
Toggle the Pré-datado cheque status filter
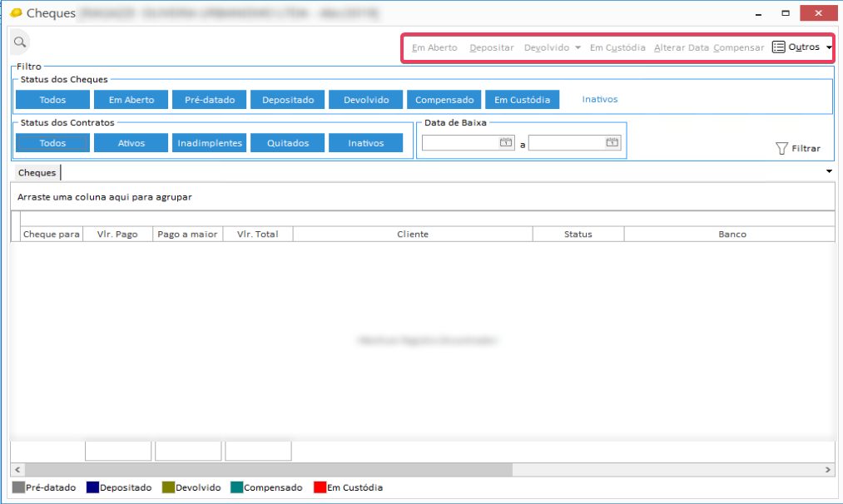[209, 100]
